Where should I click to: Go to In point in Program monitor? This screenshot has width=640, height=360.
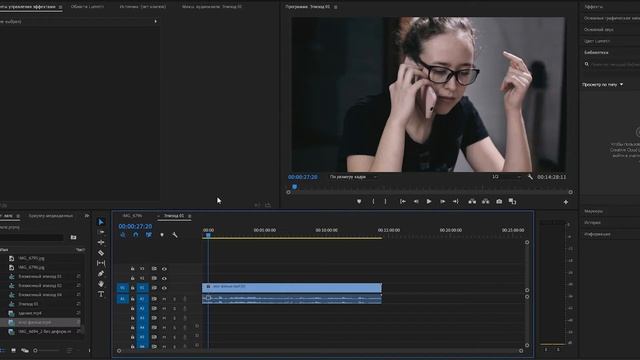click(402, 201)
